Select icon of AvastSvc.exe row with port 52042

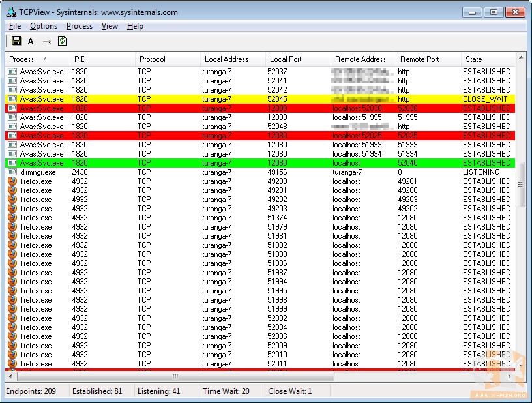pyautogui.click(x=12, y=90)
